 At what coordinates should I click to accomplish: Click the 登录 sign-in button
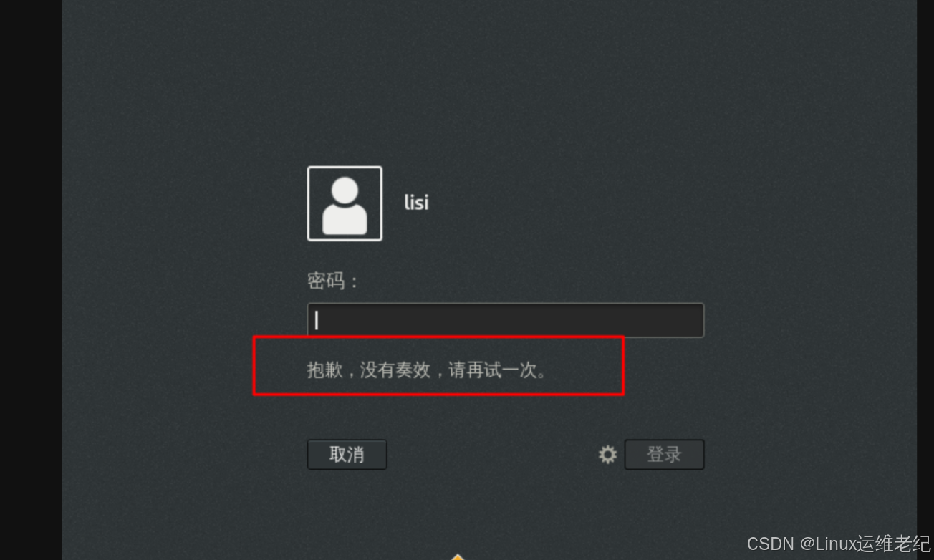pos(664,455)
